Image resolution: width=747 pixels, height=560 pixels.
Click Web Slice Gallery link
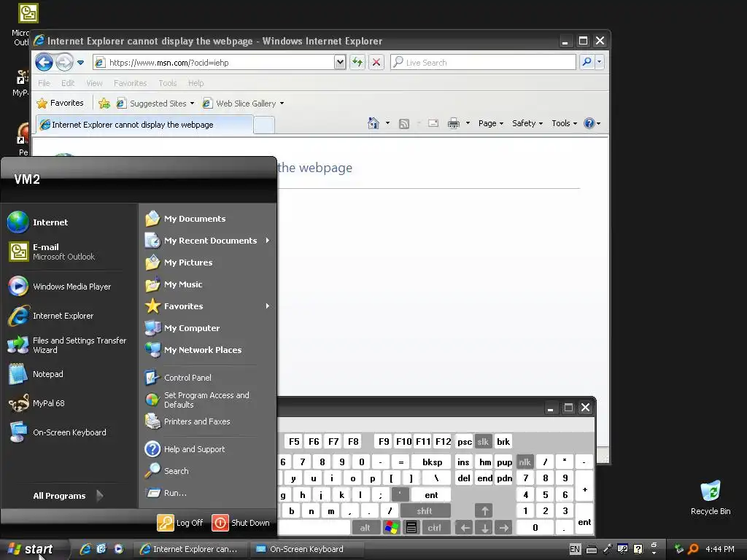243,104
